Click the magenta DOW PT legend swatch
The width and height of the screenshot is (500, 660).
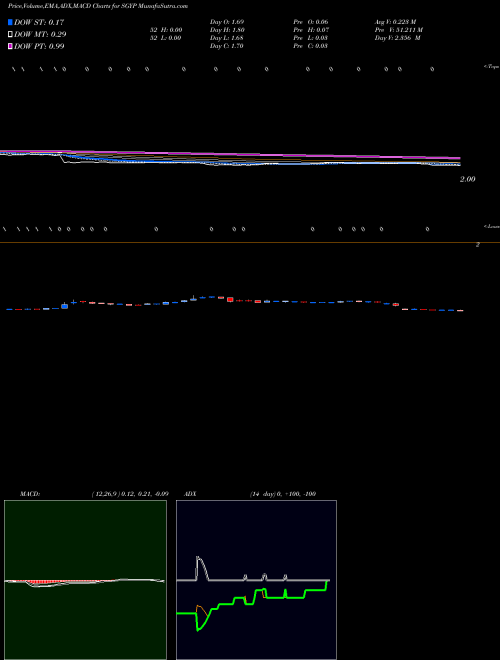click(x=10, y=46)
